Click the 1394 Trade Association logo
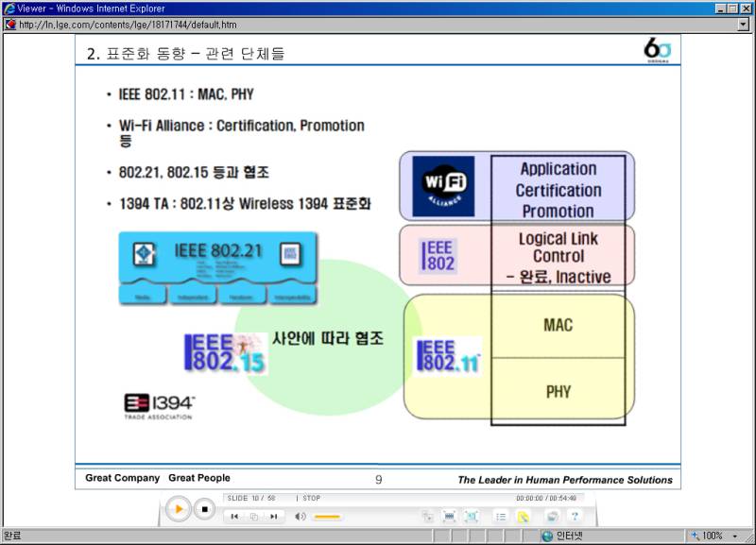The width and height of the screenshot is (756, 545). (160, 406)
